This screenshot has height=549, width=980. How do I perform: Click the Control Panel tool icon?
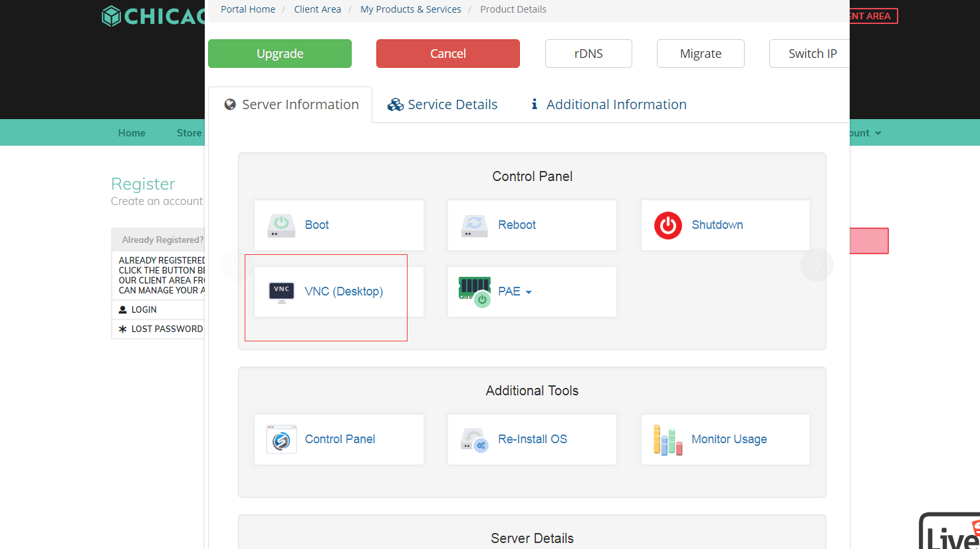281,440
